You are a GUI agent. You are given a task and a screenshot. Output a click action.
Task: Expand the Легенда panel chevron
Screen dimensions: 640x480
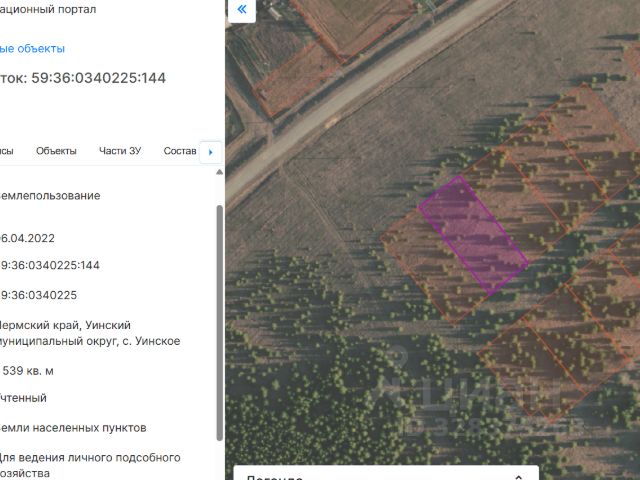(x=519, y=477)
